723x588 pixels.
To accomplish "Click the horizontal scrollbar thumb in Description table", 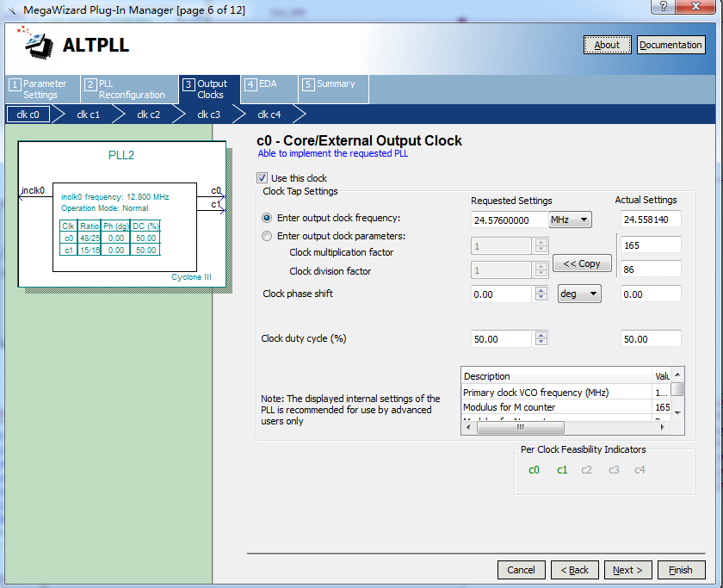I will pos(520,428).
